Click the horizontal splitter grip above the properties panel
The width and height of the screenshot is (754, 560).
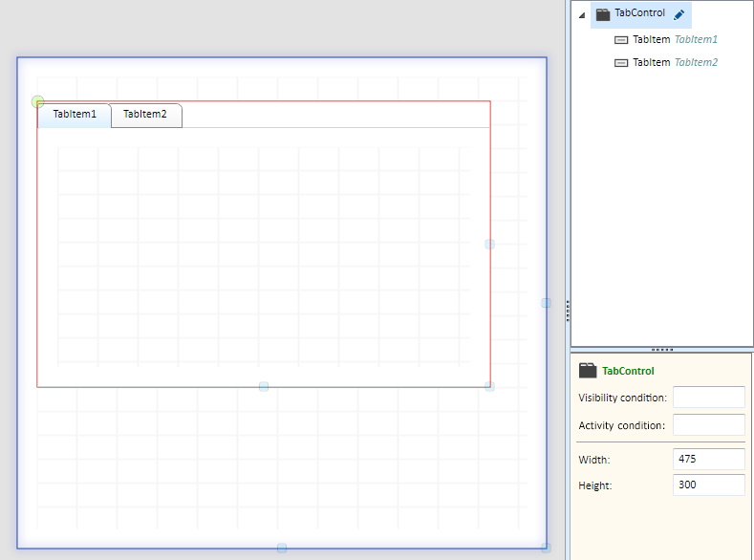[662, 350]
